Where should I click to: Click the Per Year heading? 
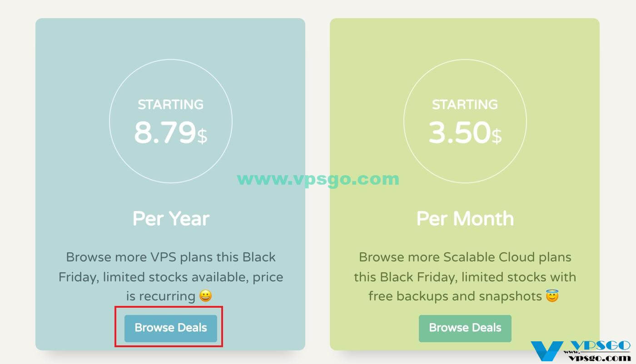tap(171, 219)
